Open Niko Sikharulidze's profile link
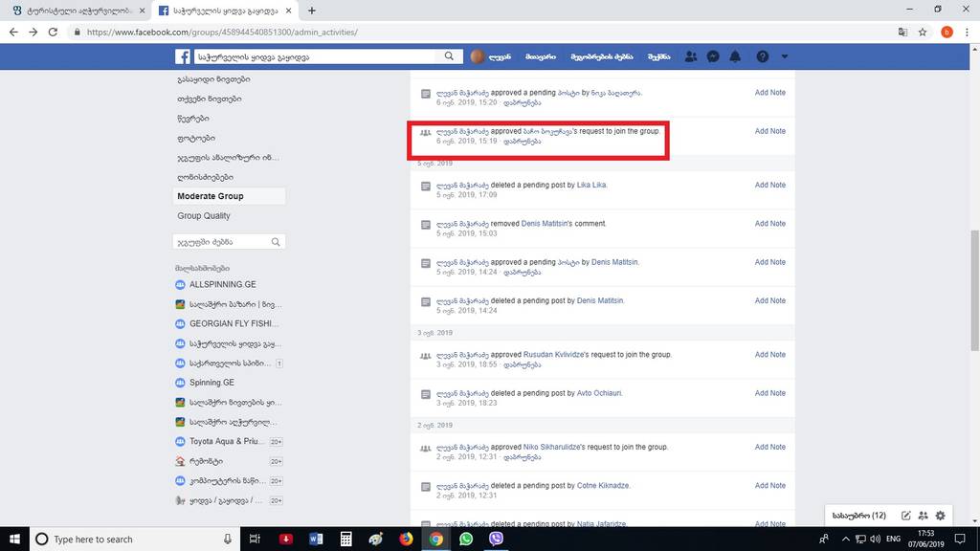This screenshot has height=551, width=980. pos(551,448)
